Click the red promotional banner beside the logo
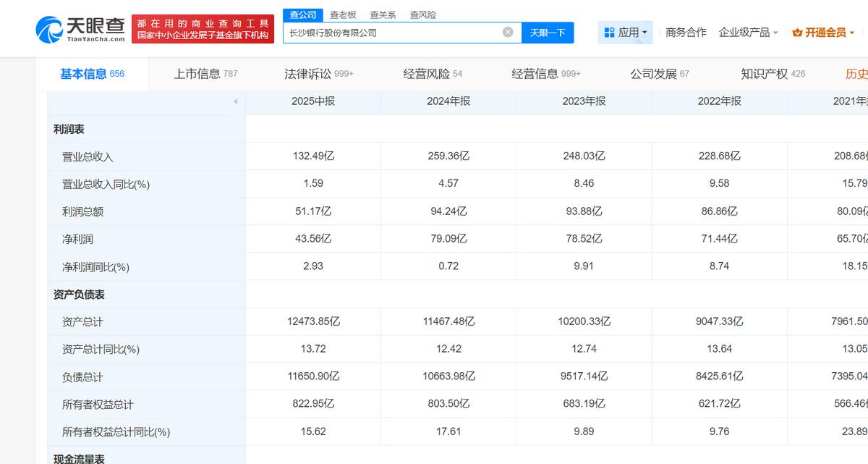The image size is (868, 464). point(203,29)
